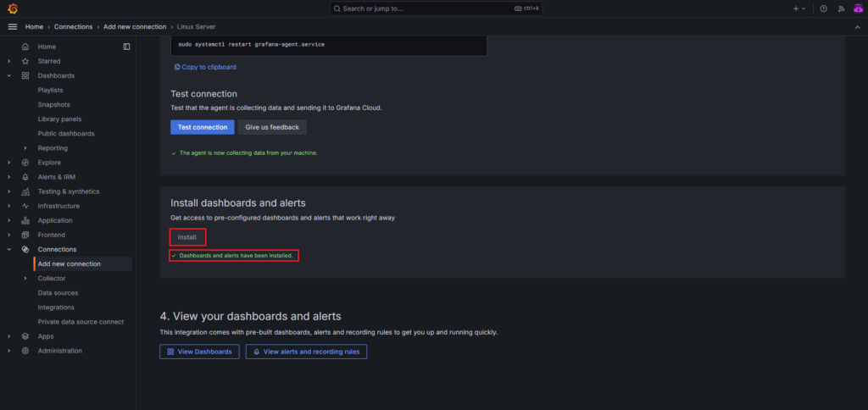Image resolution: width=868 pixels, height=410 pixels.
Task: Open the help question mark icon
Action: point(823,8)
